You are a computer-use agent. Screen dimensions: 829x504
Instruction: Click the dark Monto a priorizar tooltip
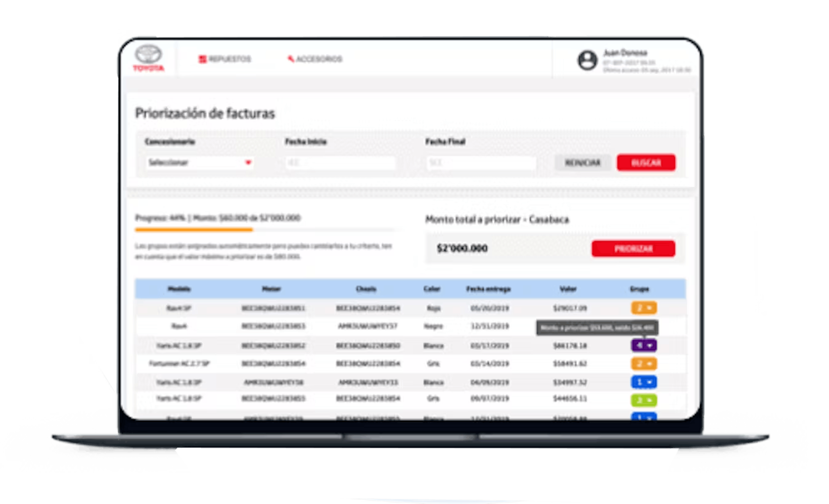(x=597, y=328)
